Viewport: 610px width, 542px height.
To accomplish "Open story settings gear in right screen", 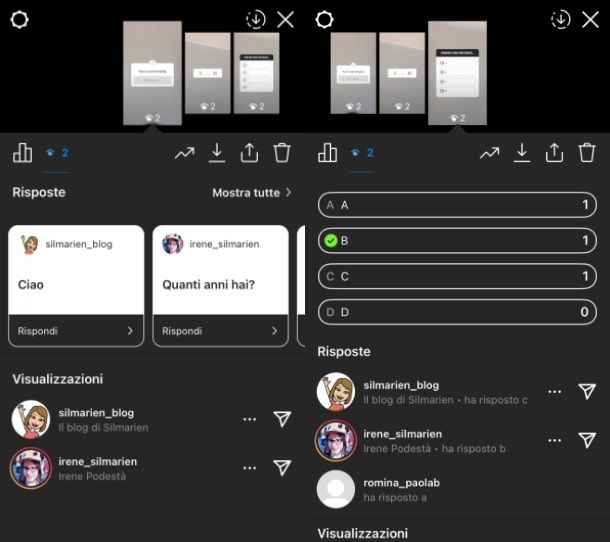I will (x=324, y=19).
